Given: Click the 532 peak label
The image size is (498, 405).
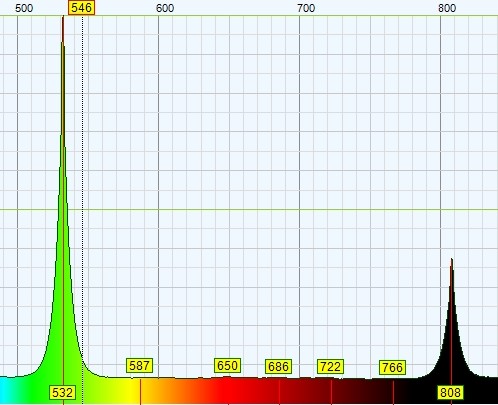Looking at the screenshot, I should pos(63,392).
